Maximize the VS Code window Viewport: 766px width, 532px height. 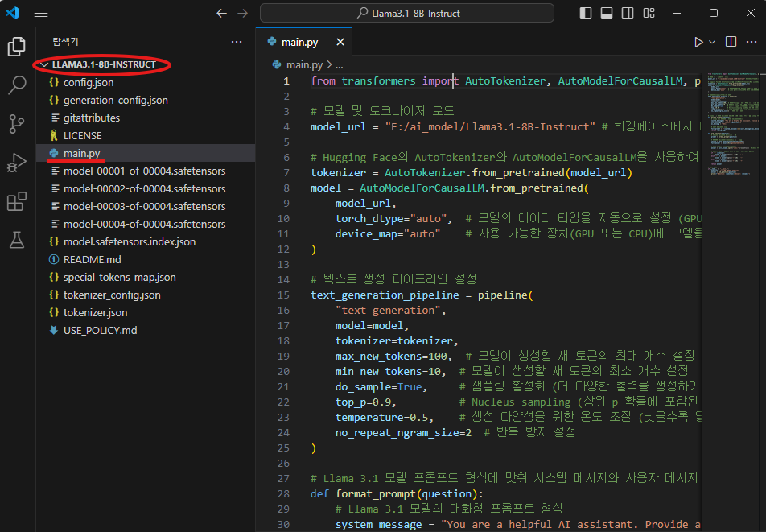(714, 13)
